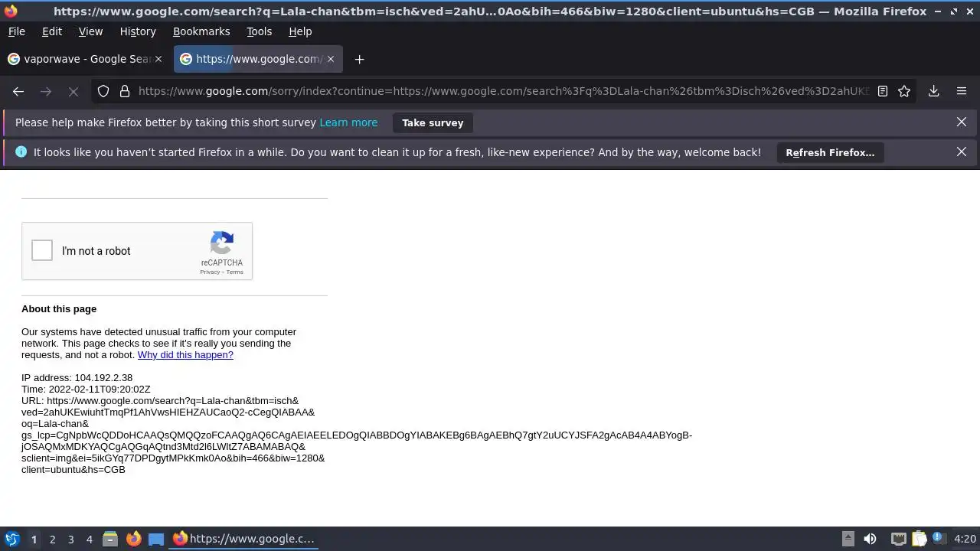The image size is (980, 551).
Task: Click the IP address 104.192.2.38 text
Action: pyautogui.click(x=77, y=378)
